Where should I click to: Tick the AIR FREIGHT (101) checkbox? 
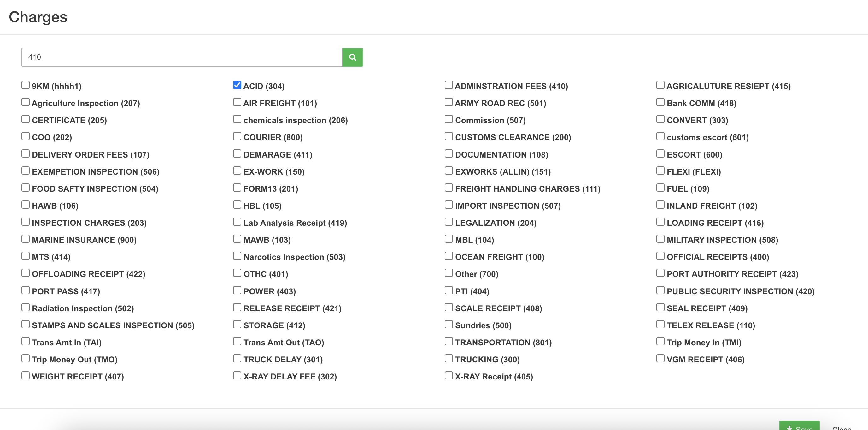(237, 102)
